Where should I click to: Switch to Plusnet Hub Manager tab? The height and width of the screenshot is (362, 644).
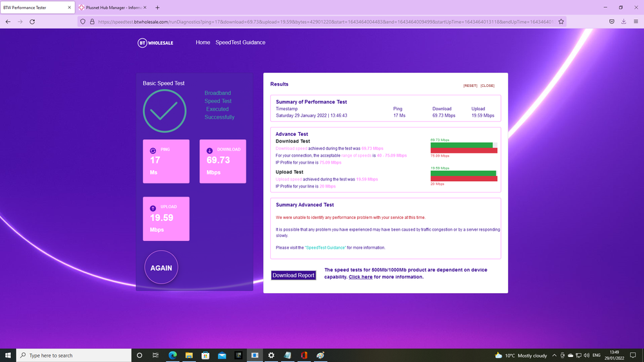pos(113,7)
